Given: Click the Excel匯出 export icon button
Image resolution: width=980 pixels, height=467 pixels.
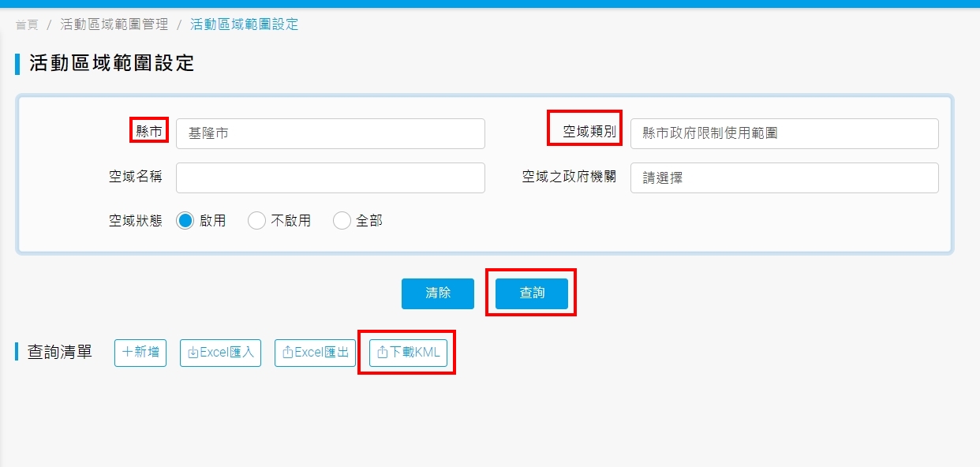Looking at the screenshot, I should 288,353.
